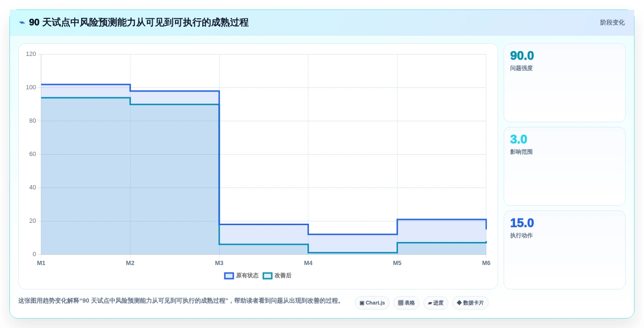
Task: Click the 20 y-axis tick label
Action: (32, 221)
